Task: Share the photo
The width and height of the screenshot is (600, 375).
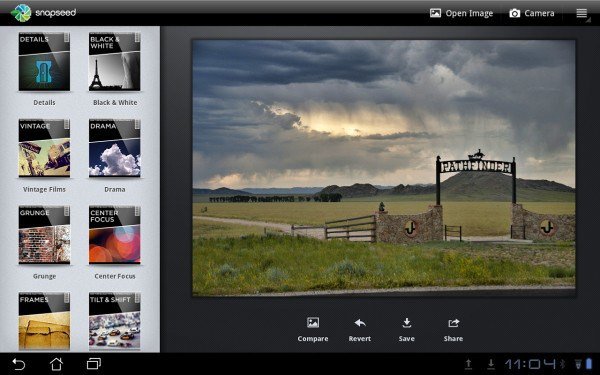Action: (453, 329)
